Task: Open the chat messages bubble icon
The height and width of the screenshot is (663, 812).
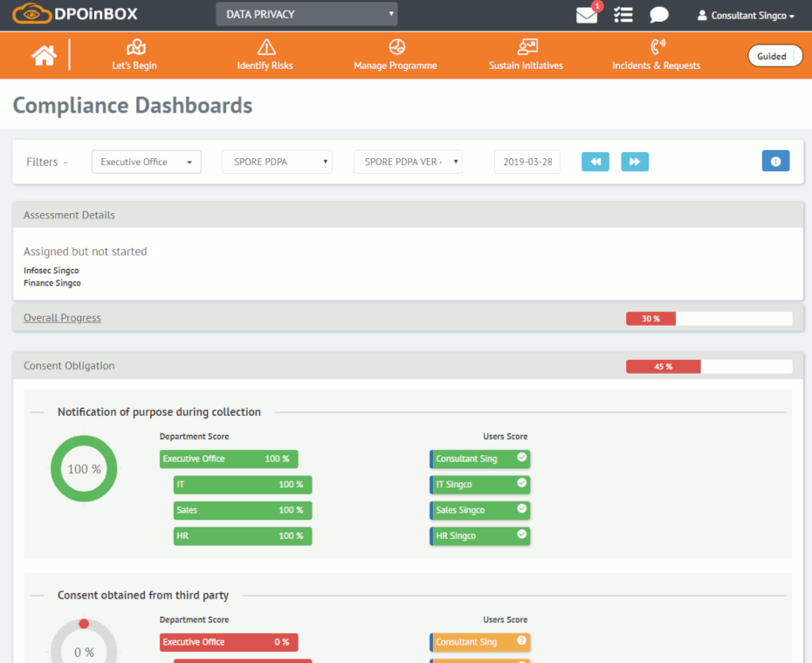Action: pyautogui.click(x=659, y=15)
